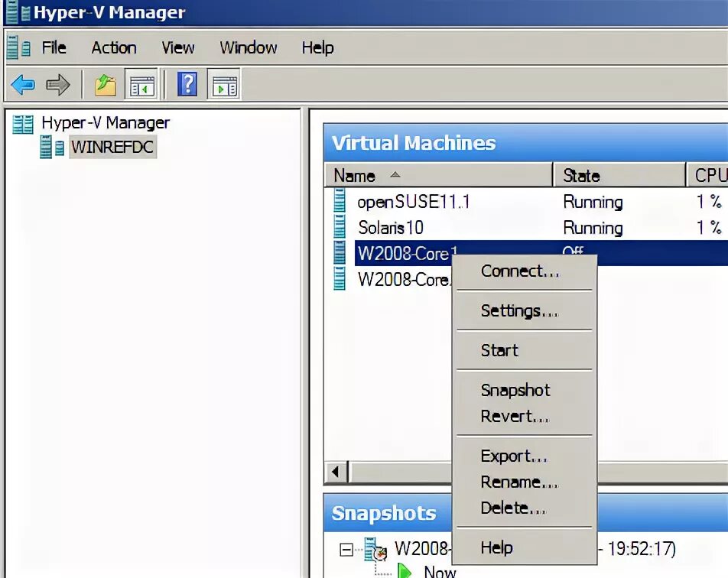This screenshot has height=578, width=728.
Task: Toggle the Show/Hide Console Tree icon
Action: (141, 85)
